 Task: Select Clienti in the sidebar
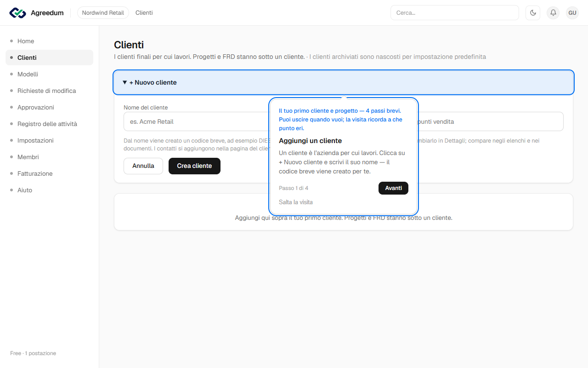click(49, 57)
